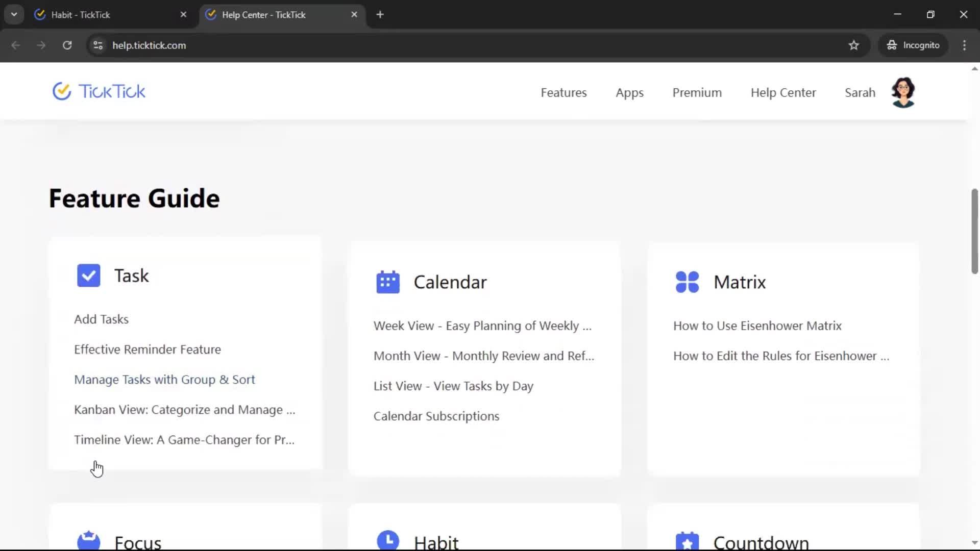Click the Habit clock icon
Screen dimensions: 980x551
pos(388,541)
